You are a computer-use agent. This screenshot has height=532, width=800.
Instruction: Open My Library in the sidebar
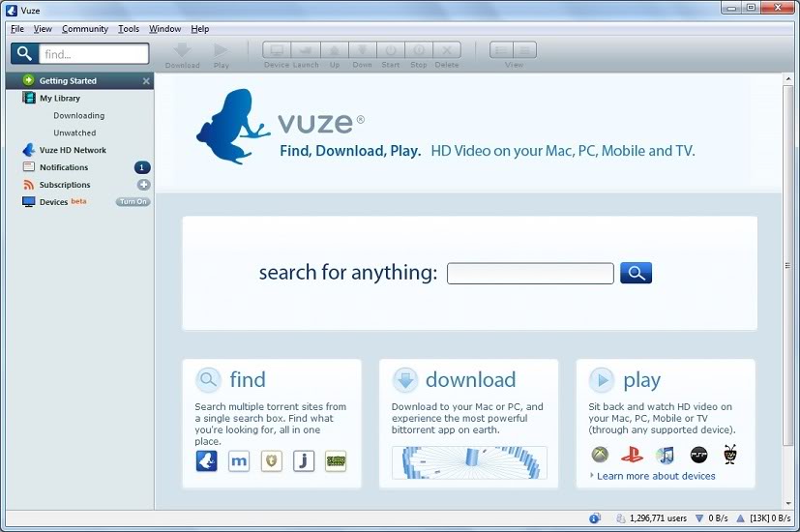[60, 98]
